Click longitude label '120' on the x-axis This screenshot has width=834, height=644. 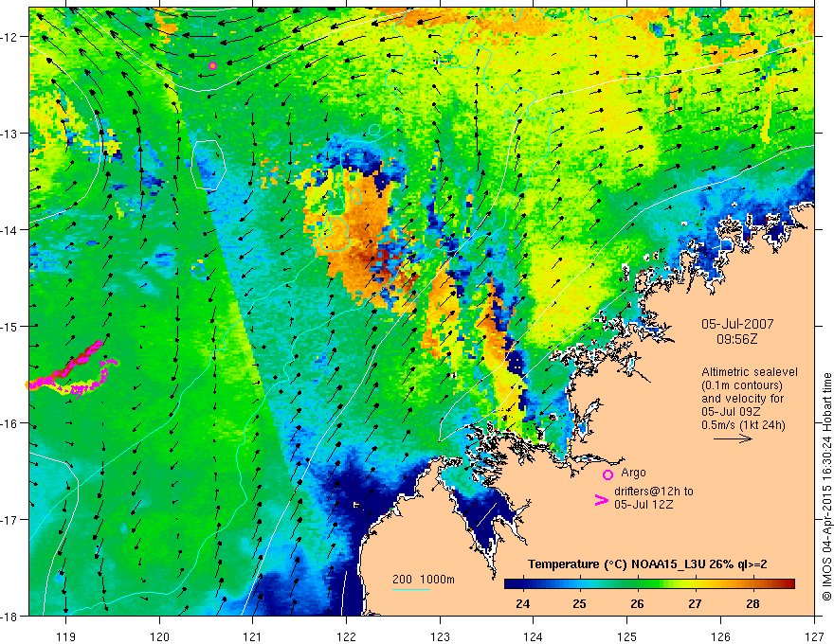(159, 636)
